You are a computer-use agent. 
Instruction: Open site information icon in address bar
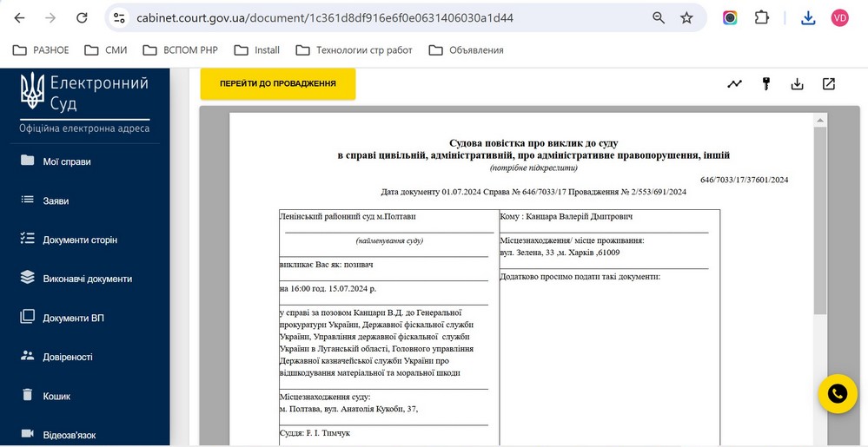point(119,17)
